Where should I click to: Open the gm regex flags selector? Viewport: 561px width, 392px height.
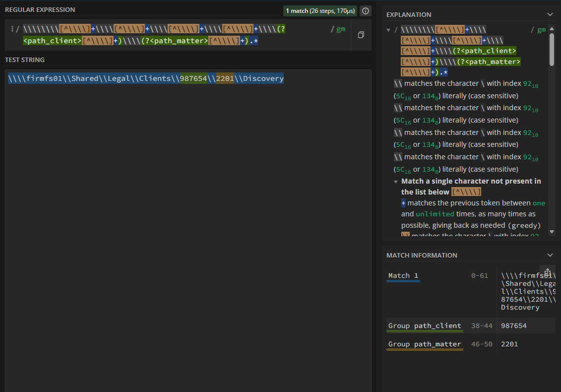tap(340, 29)
